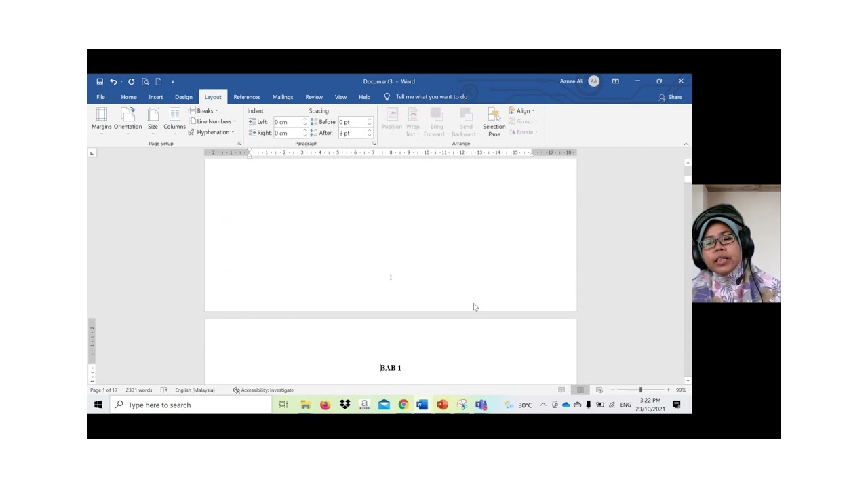
Task: Open the Line Numbers menu
Action: [213, 121]
